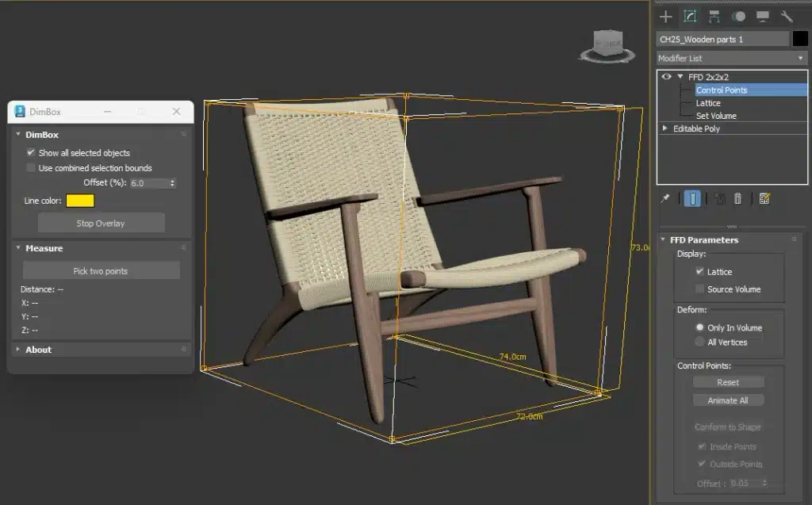Click the object name field CH25_Wooden parts 1
Screen dimensions: 812x505
[723, 40]
